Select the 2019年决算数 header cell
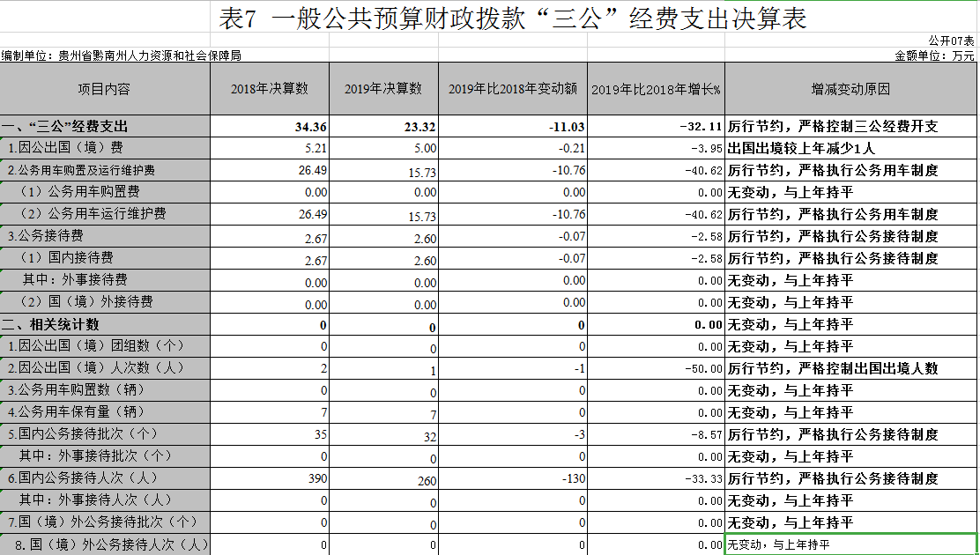Viewport: 980px width, 555px height. [x=383, y=89]
